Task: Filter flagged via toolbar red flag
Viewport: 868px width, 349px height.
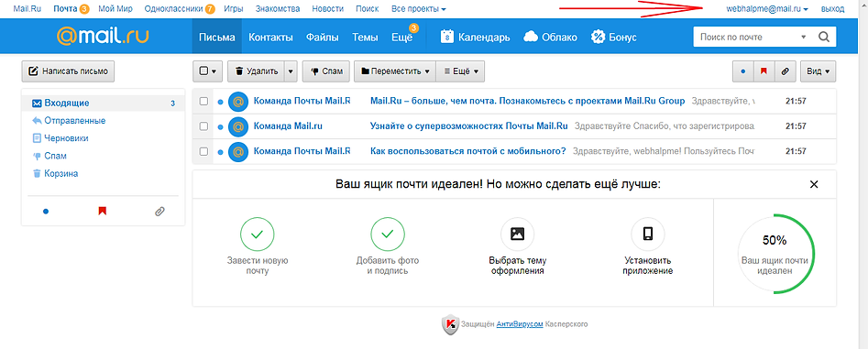Action: pyautogui.click(x=764, y=71)
